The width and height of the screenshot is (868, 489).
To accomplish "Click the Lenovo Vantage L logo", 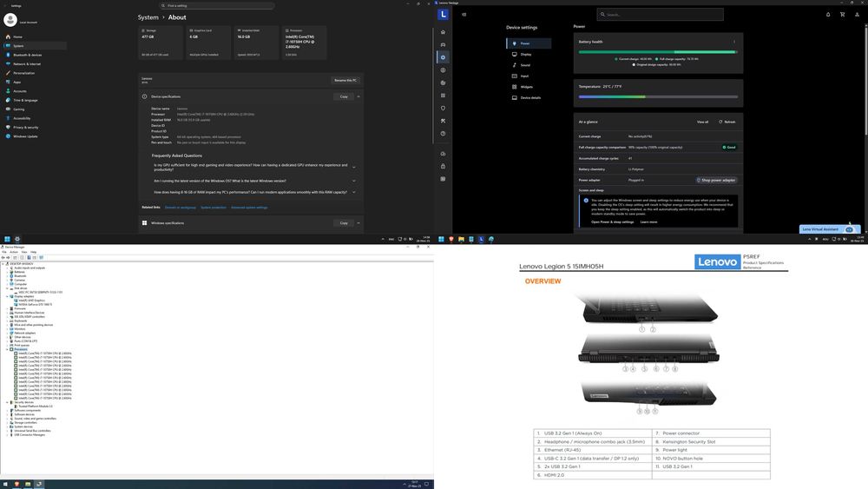I will 443,15.
